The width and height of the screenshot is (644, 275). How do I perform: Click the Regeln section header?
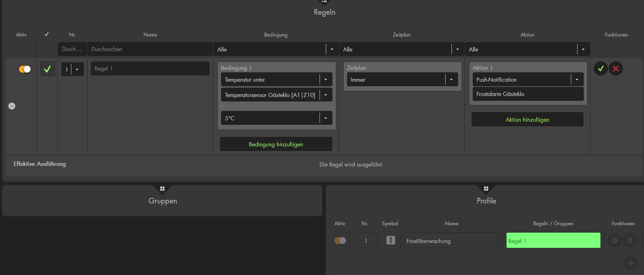[x=324, y=12]
